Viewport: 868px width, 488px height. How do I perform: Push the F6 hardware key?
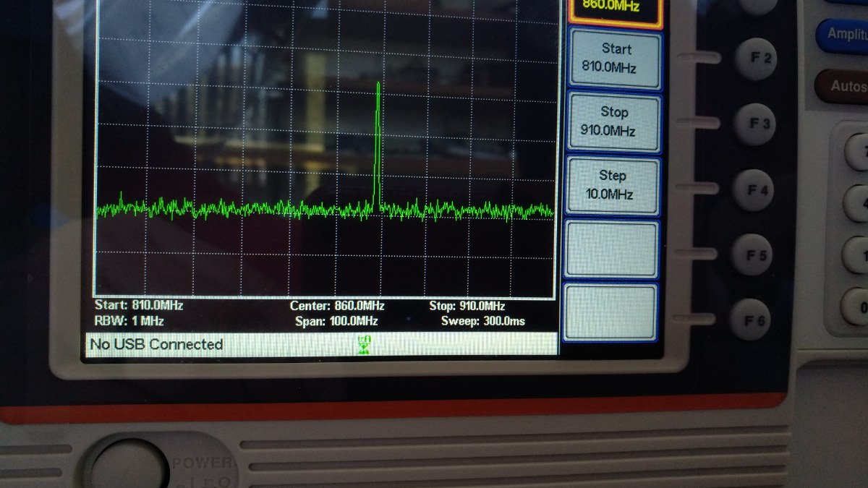point(750,320)
